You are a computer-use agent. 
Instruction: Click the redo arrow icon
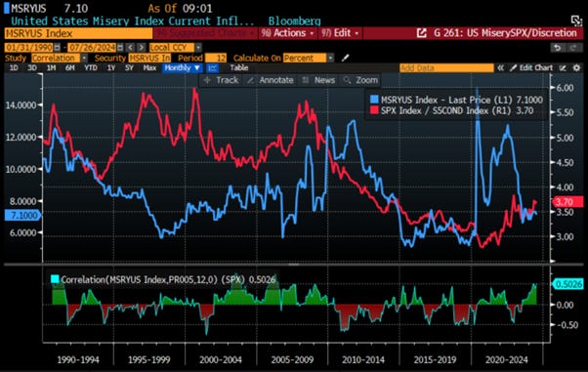pos(573,48)
